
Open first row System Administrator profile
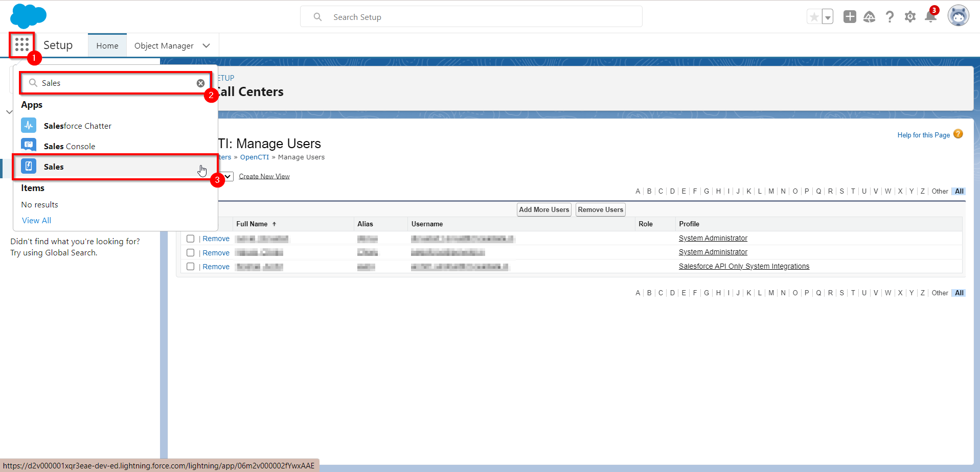(713, 238)
